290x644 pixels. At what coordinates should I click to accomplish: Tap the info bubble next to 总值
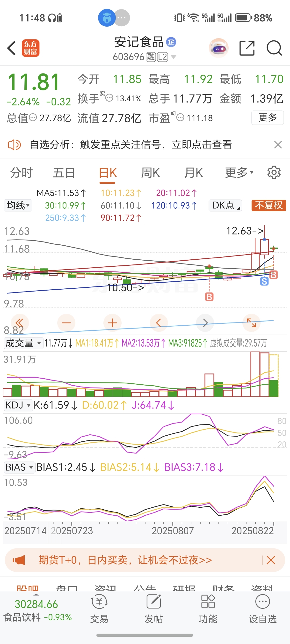[x=33, y=117]
